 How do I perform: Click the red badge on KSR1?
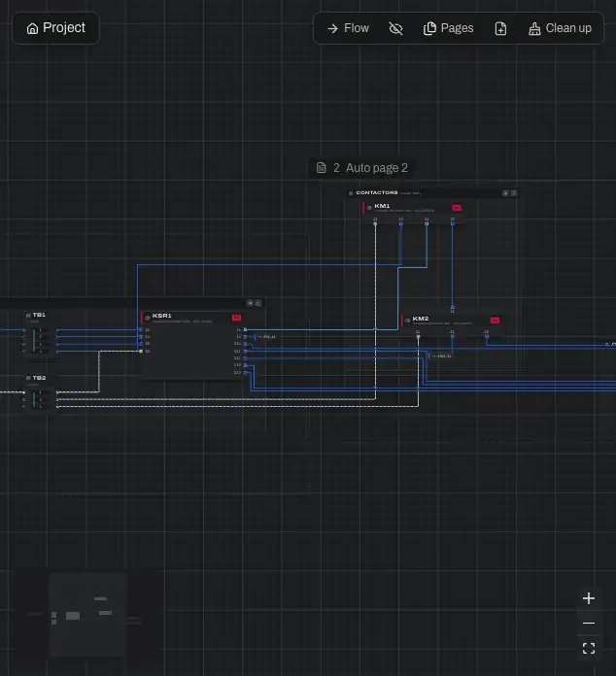(x=236, y=318)
